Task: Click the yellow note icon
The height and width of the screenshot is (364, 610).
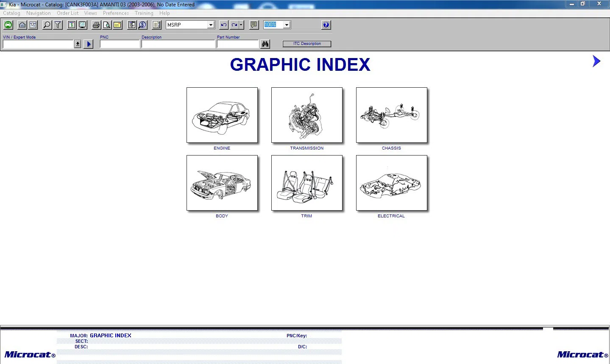Action: [117, 25]
